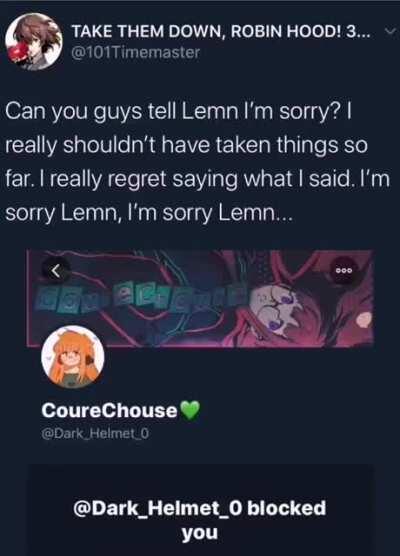Click the CoureChouse display name

[109, 410]
